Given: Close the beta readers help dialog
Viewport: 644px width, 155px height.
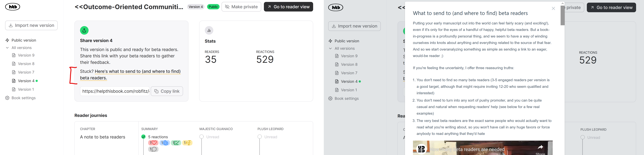Looking at the screenshot, I should (x=553, y=9).
